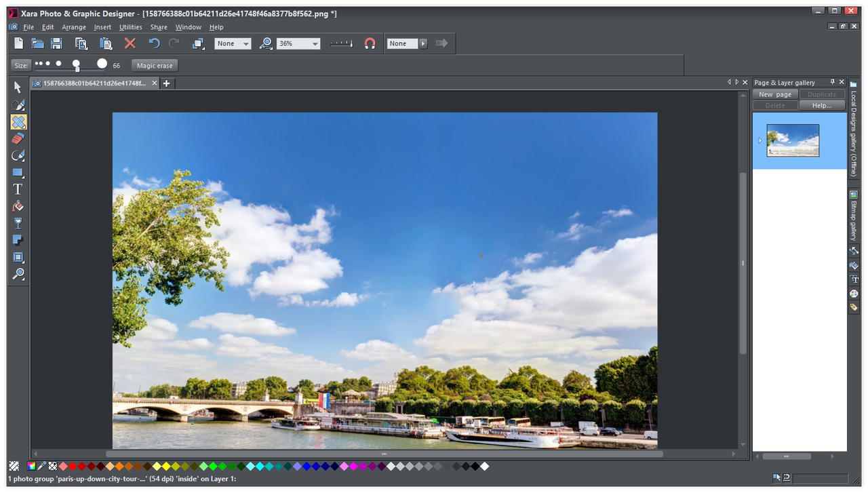The width and height of the screenshot is (868, 493).
Task: Delete selection with the red X icon
Action: [130, 43]
